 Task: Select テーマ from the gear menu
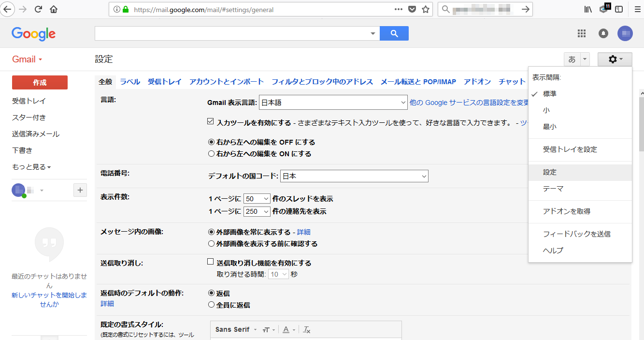553,189
